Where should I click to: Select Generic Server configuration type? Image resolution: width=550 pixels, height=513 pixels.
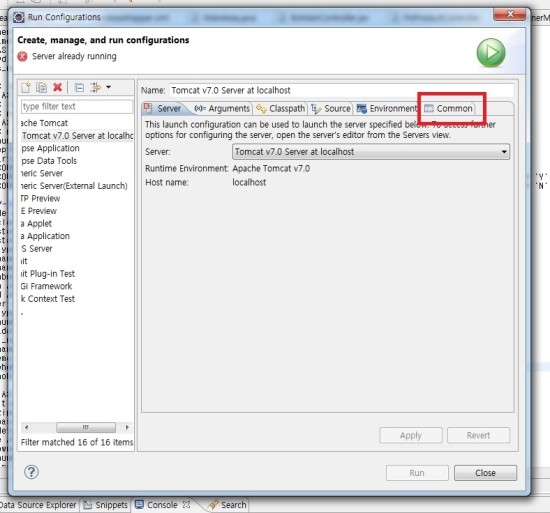pyautogui.click(x=42, y=174)
